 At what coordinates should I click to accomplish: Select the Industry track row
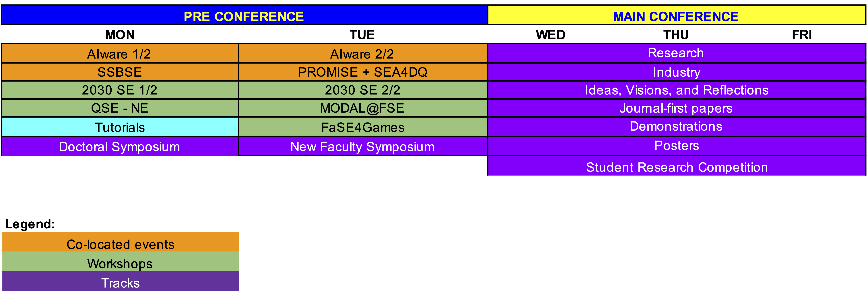coord(677,72)
